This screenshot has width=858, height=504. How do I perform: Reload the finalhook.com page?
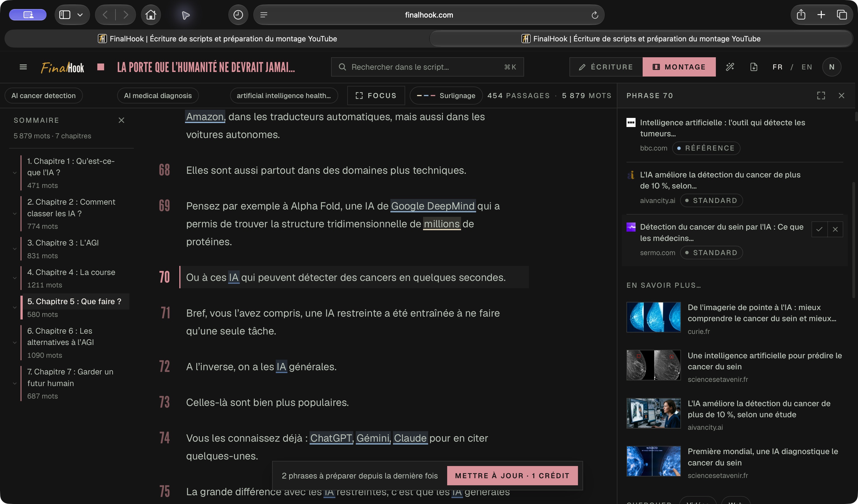pos(594,15)
